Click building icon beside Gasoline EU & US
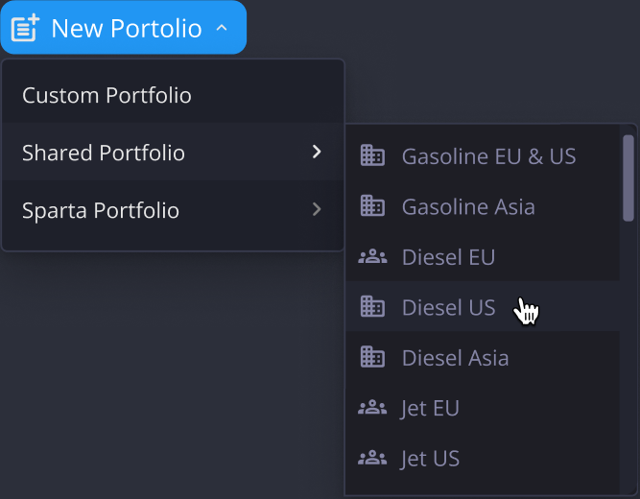640x499 pixels. click(x=372, y=156)
